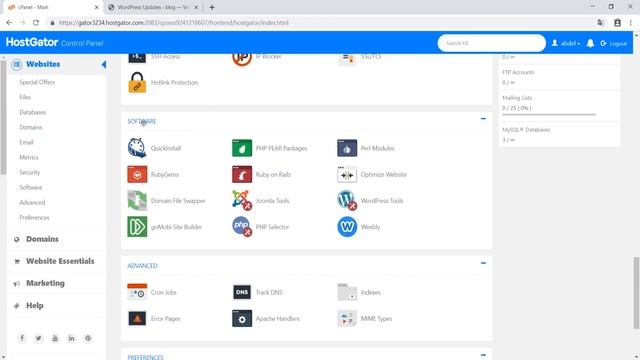Select Databases in sidebar
The width and height of the screenshot is (640, 360).
point(33,112)
